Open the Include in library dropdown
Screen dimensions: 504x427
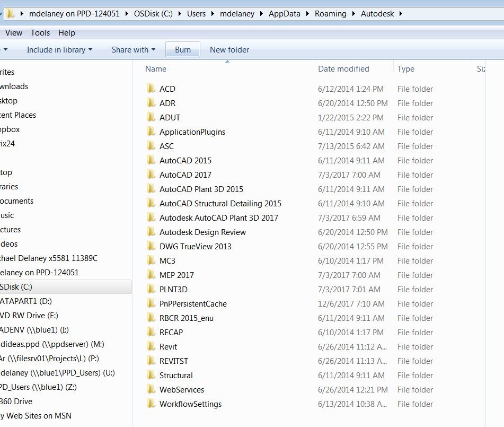pos(59,49)
